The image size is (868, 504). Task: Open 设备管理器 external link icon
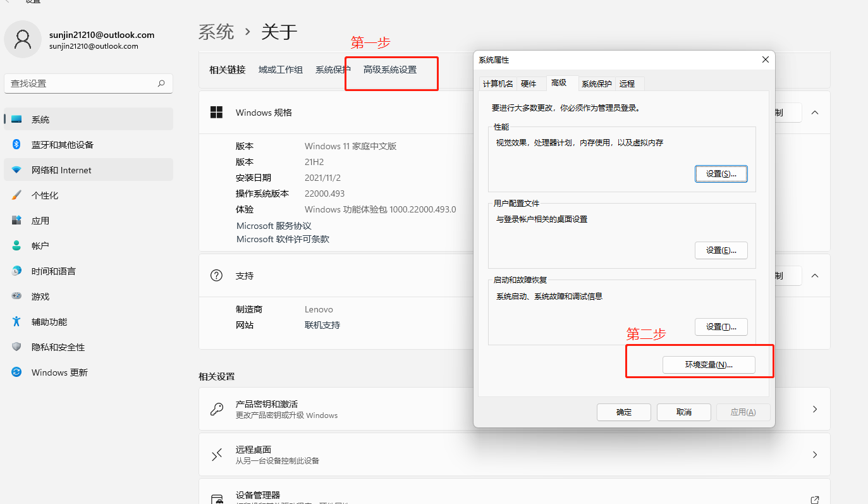coord(815,499)
